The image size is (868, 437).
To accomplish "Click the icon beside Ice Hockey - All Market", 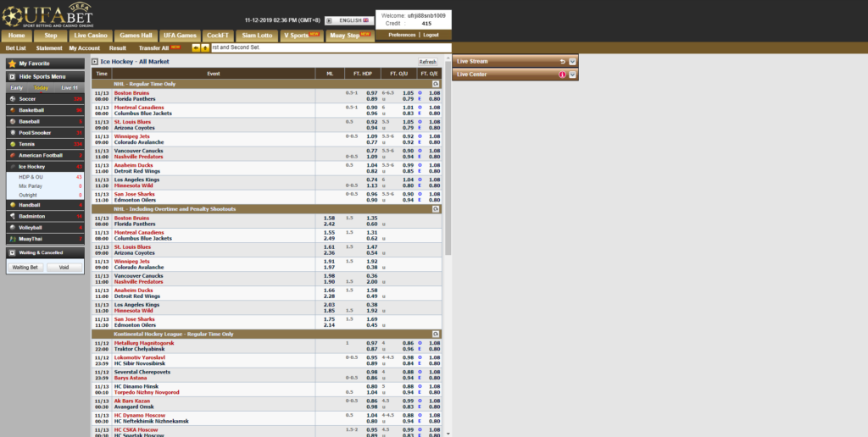I will pos(95,62).
